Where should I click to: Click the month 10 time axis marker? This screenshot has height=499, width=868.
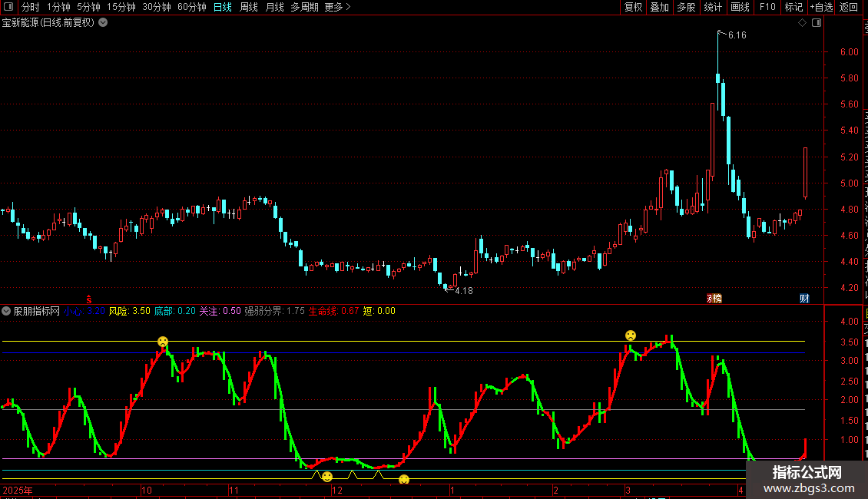point(146,491)
